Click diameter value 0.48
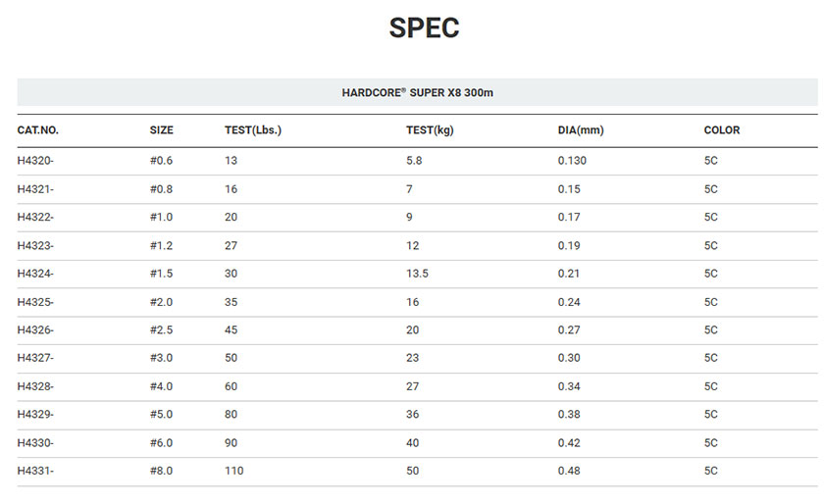The height and width of the screenshot is (504, 824). [x=569, y=471]
